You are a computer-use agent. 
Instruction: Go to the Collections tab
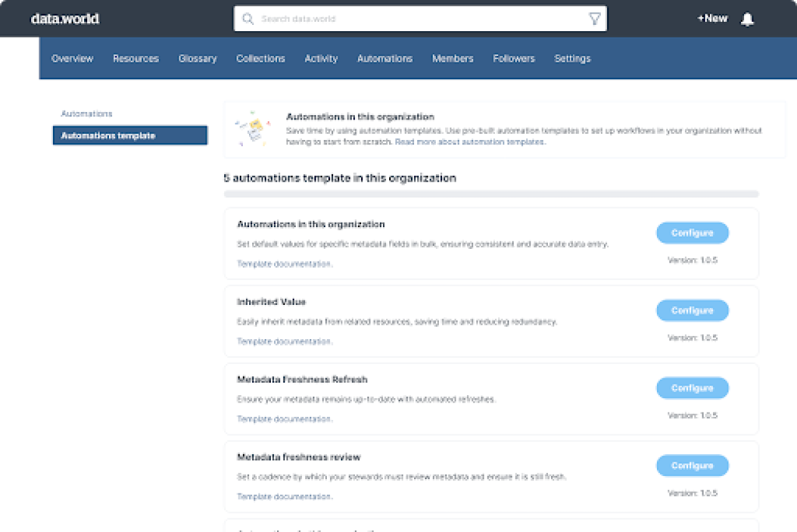[x=260, y=58]
